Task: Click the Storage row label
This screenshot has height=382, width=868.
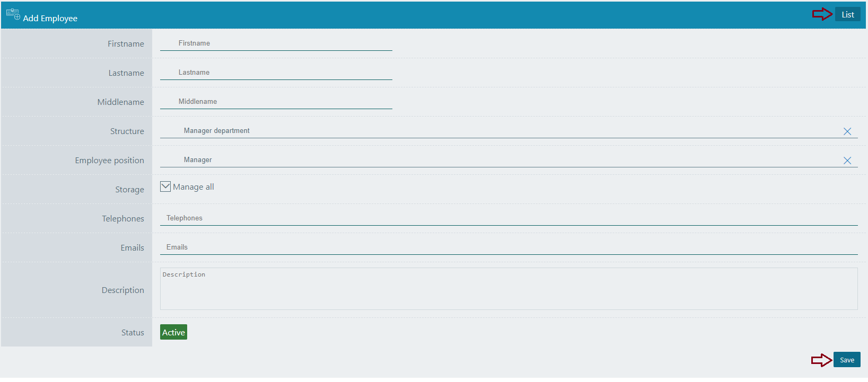Action: 129,190
